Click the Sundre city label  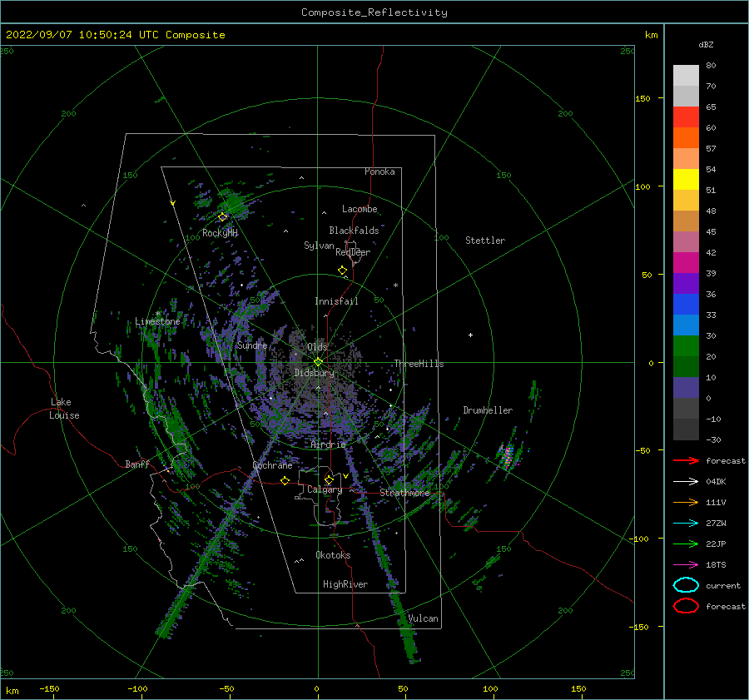click(x=252, y=345)
